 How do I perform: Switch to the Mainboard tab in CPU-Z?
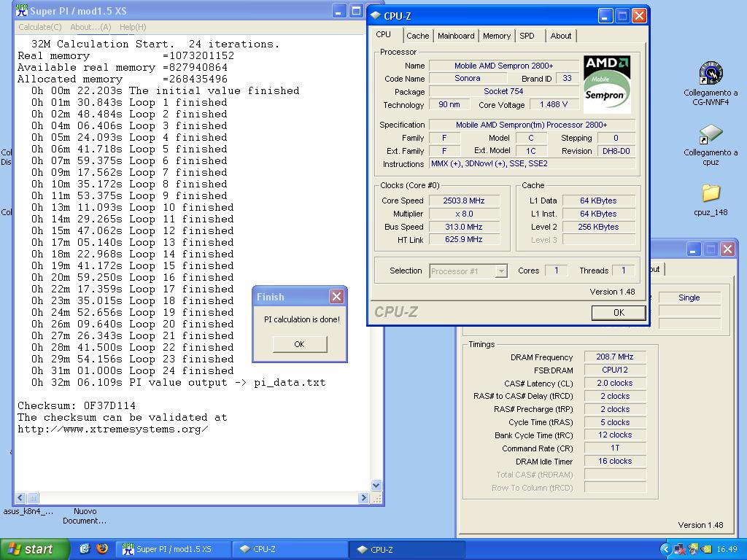pos(456,36)
